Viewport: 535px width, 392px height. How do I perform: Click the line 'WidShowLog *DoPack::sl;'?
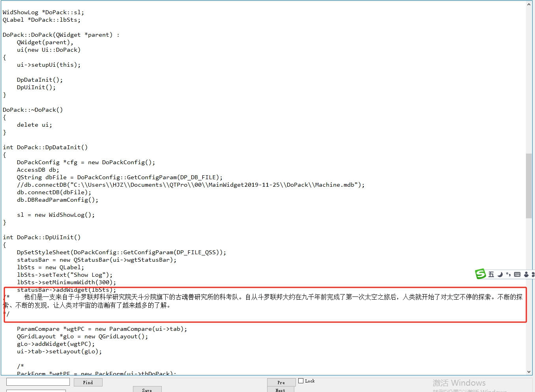tap(43, 12)
